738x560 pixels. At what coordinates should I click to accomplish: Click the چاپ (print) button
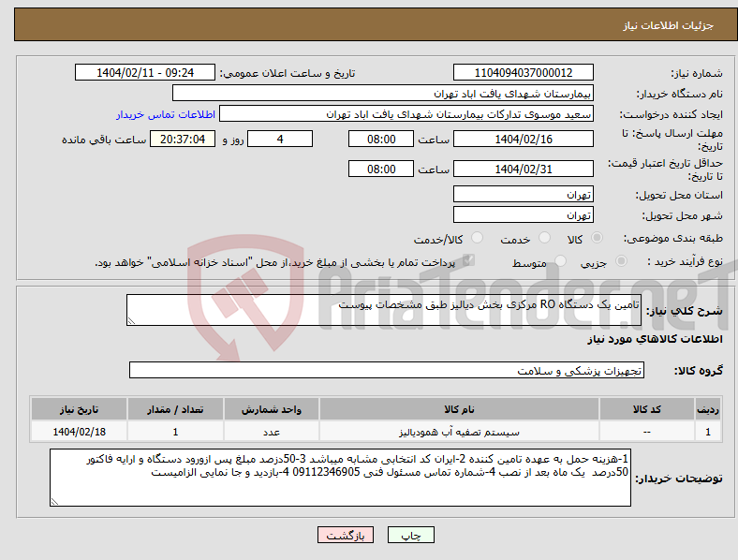point(411,535)
